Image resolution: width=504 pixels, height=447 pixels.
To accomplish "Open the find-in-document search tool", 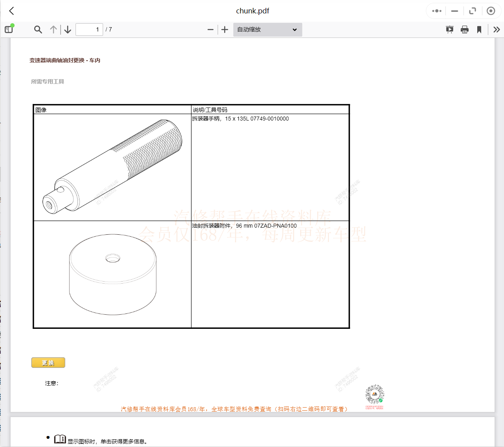I will click(38, 30).
